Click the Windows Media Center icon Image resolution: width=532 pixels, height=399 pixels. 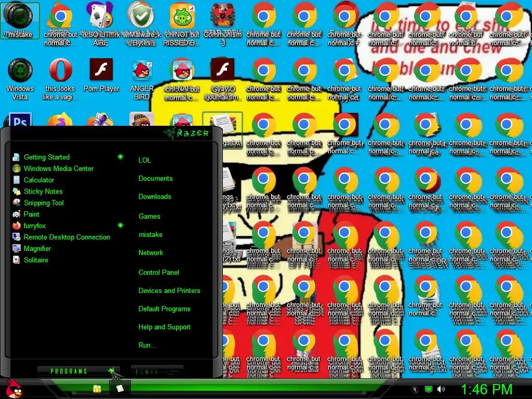(x=16, y=169)
